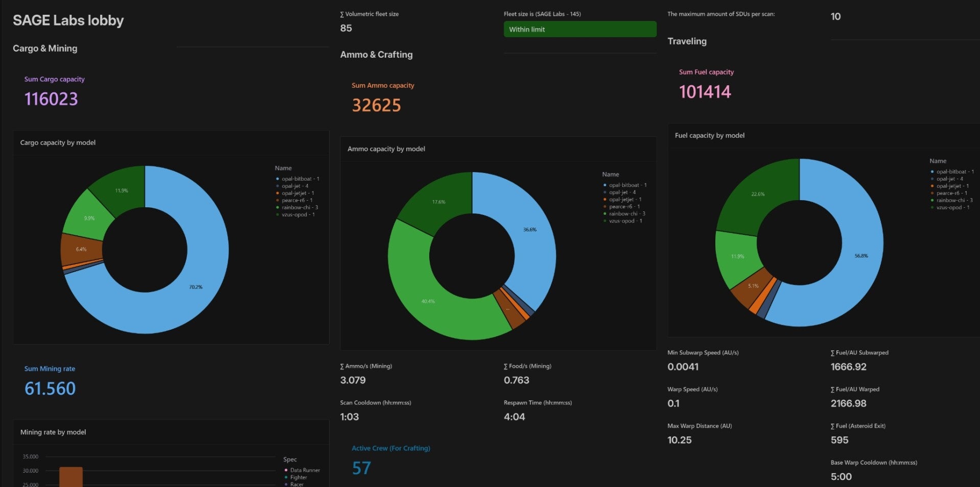The height and width of the screenshot is (487, 980).
Task: Toggle 'rainbow-chi - 3' in Fuel chart legend
Action: point(952,201)
